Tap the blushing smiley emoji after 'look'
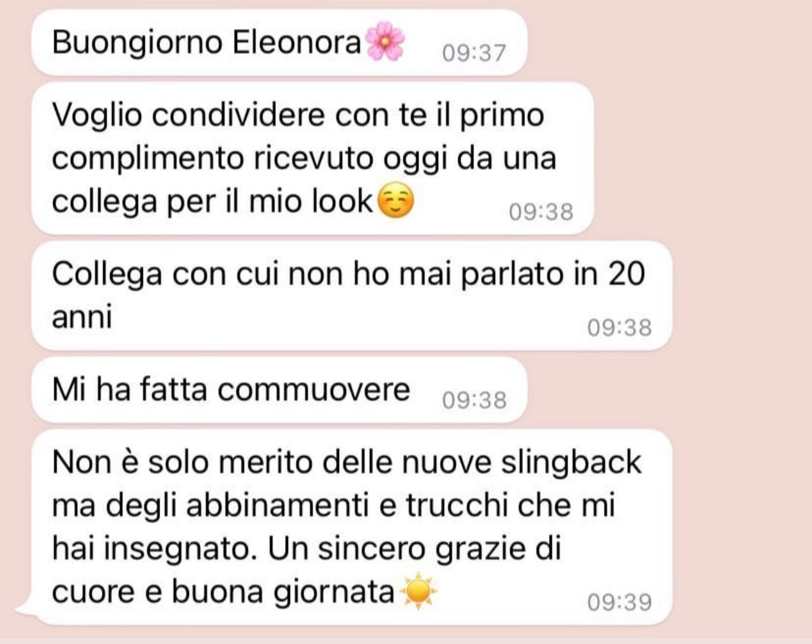The image size is (812, 644). 395,201
